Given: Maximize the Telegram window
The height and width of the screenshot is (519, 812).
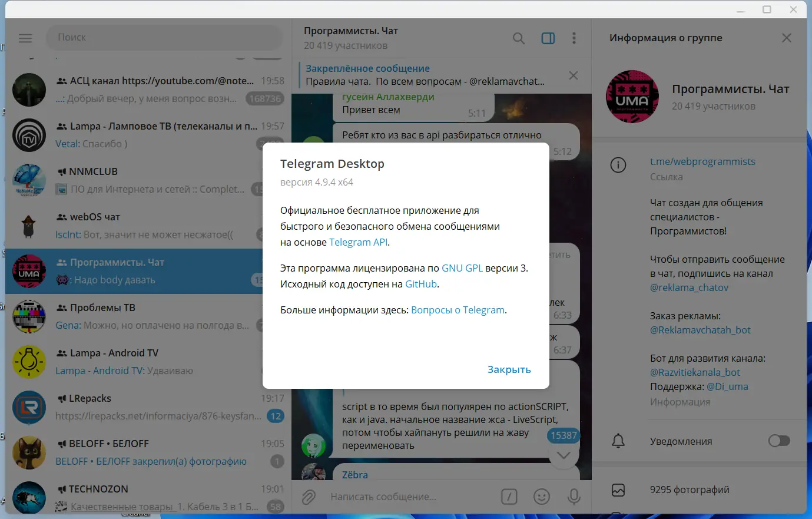Looking at the screenshot, I should coord(767,9).
